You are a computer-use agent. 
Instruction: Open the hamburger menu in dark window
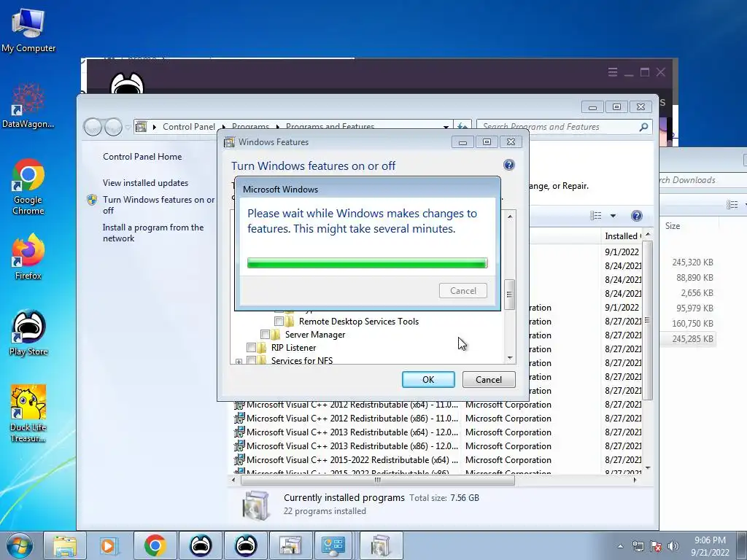(x=613, y=72)
